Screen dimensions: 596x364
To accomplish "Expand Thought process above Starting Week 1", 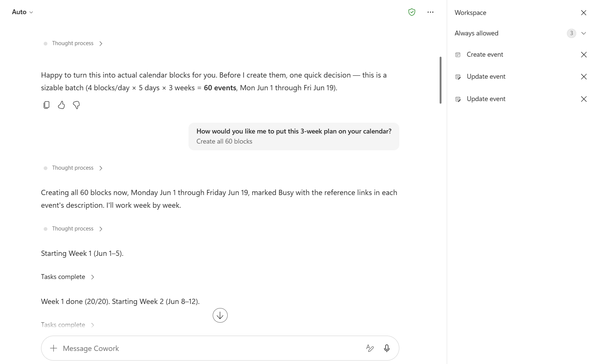I will point(73,229).
